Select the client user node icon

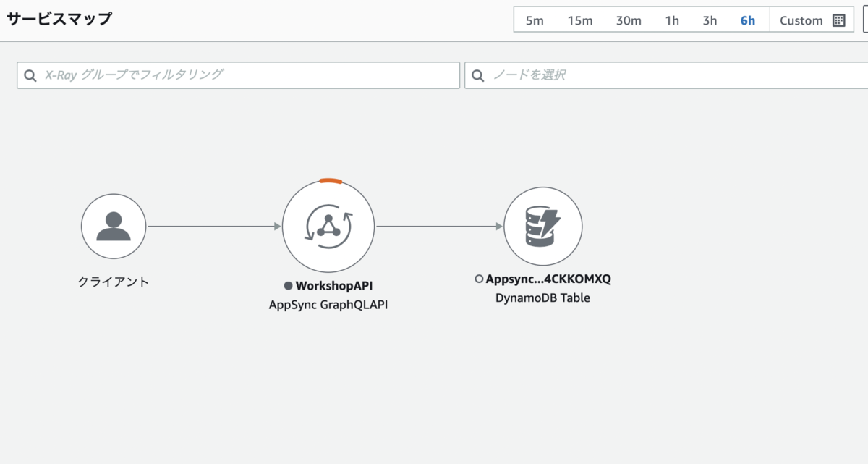(x=114, y=226)
